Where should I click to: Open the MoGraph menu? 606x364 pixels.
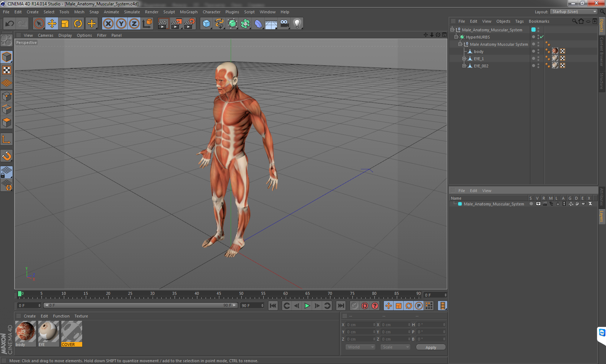click(189, 12)
